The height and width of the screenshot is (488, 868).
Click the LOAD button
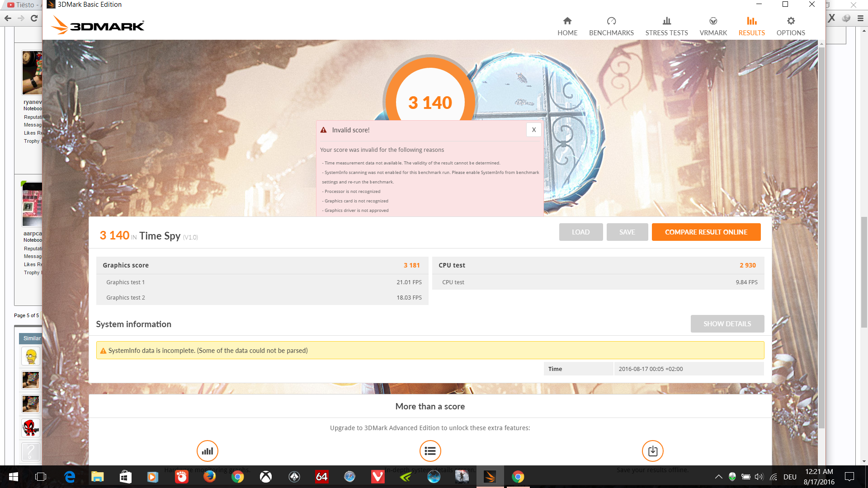580,232
